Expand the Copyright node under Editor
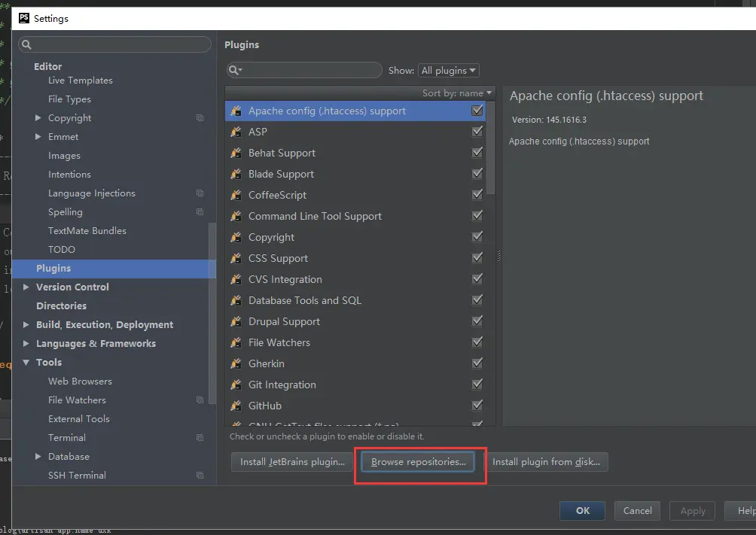This screenshot has height=535, width=756. [38, 117]
